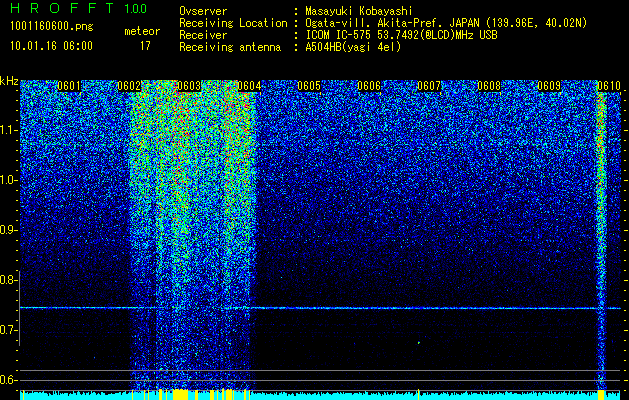Click the 0607 time marker

pos(429,86)
